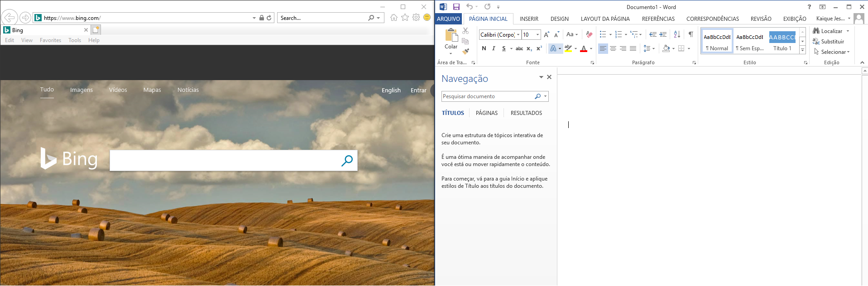Open the PÁGINAS tab in navigation pane
The height and width of the screenshot is (286, 868).
point(487,113)
